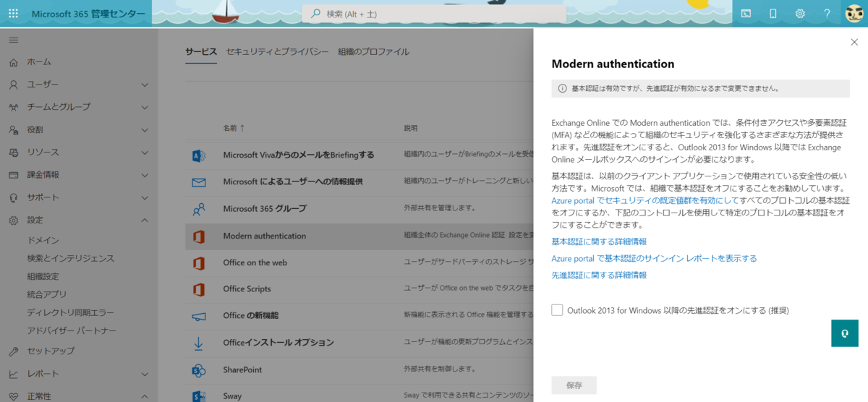Open 検索とインテリジェンス in sidebar
The width and height of the screenshot is (868, 402).
(x=71, y=258)
